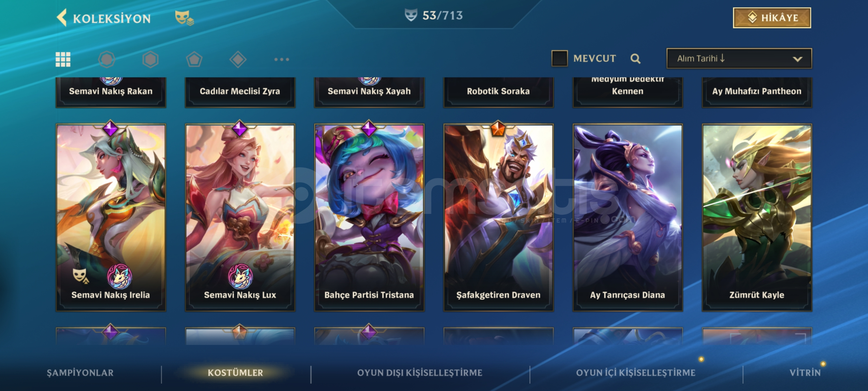Toggle the Mevcut checkbox
868x391 pixels.
tap(559, 58)
